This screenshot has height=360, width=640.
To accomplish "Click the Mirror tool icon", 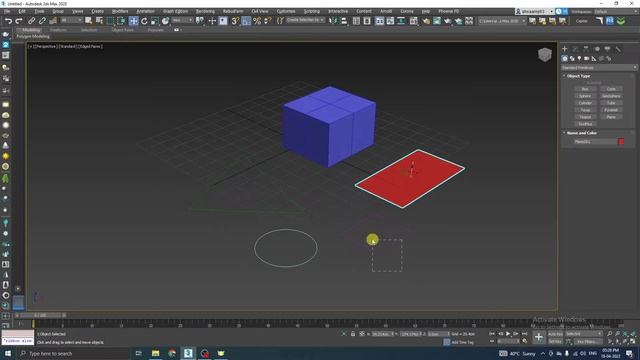I will pos(333,21).
